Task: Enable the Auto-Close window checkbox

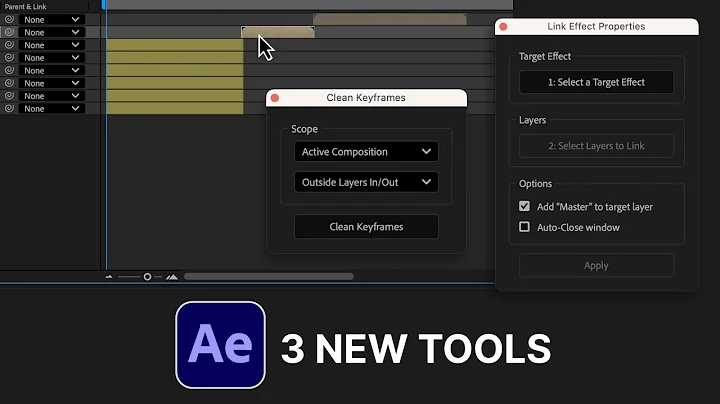Action: [x=524, y=227]
